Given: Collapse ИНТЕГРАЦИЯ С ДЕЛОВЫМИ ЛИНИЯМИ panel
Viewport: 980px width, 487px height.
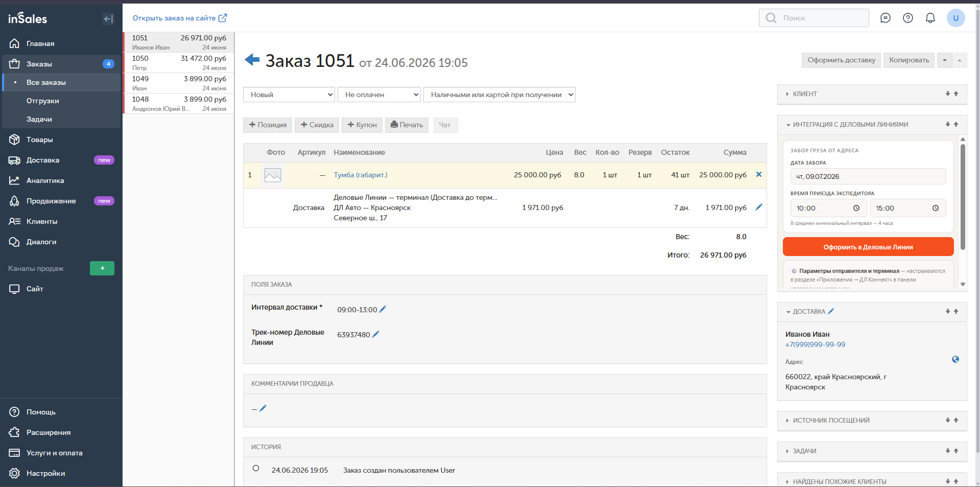Looking at the screenshot, I should tap(847, 125).
